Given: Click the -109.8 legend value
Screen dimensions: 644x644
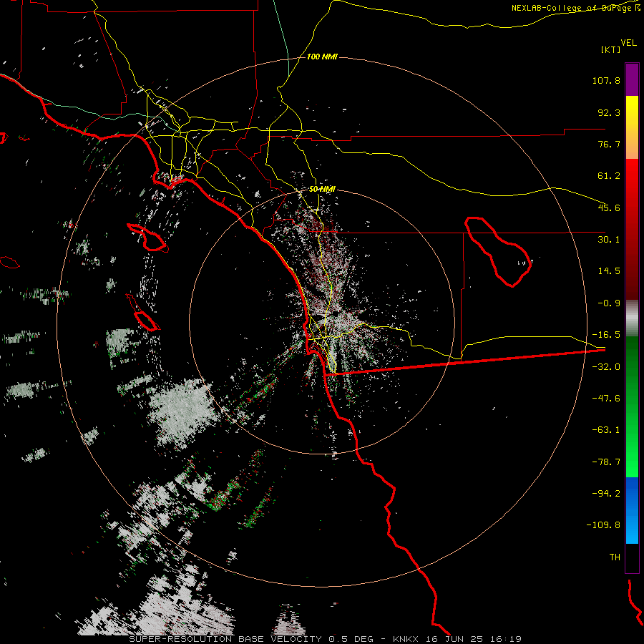Looking at the screenshot, I should (603, 525).
